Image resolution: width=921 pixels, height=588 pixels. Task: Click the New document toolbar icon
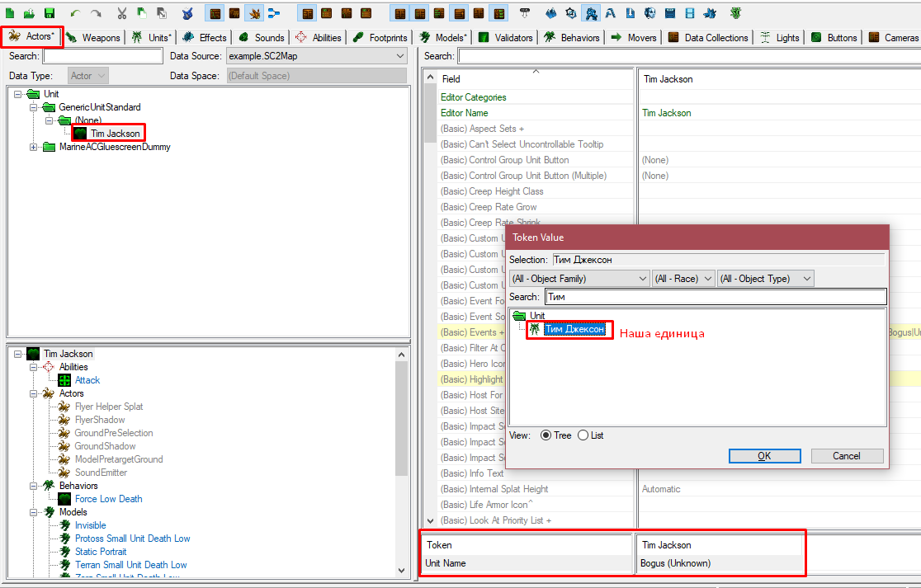(x=10, y=13)
